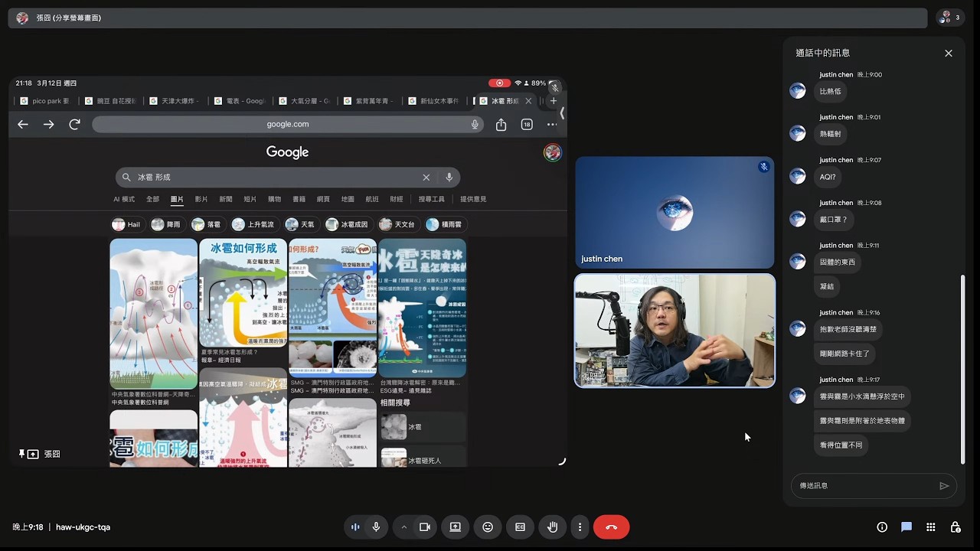The height and width of the screenshot is (551, 980).
Task: Close the '冰雹 形成' browser tab
Action: [528, 101]
